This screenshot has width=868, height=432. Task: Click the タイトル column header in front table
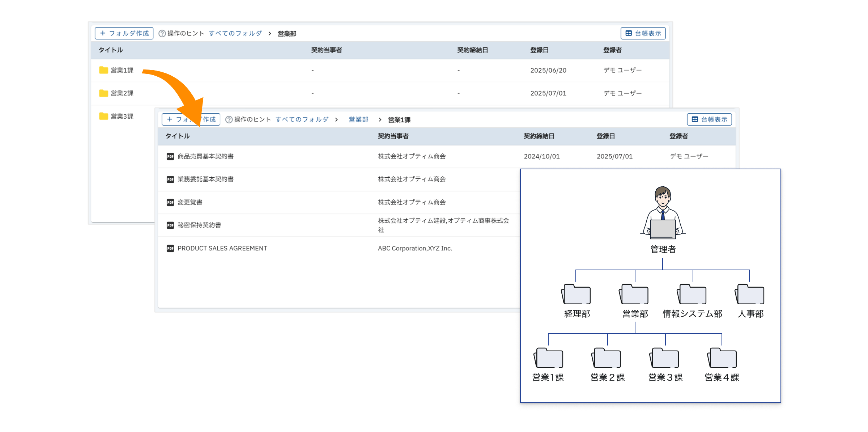pyautogui.click(x=178, y=136)
